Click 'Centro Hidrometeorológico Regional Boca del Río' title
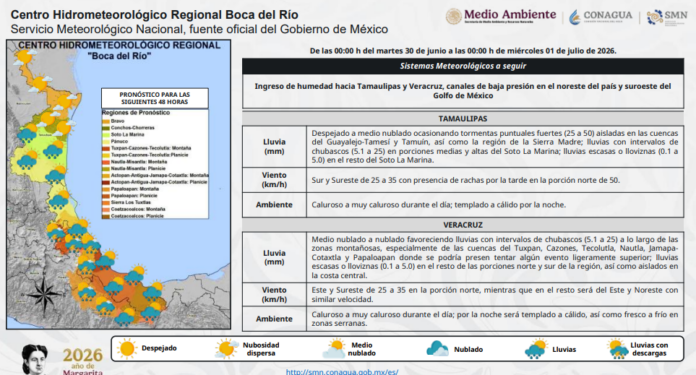Image resolution: width=696 pixels, height=375 pixels. [x=154, y=15]
